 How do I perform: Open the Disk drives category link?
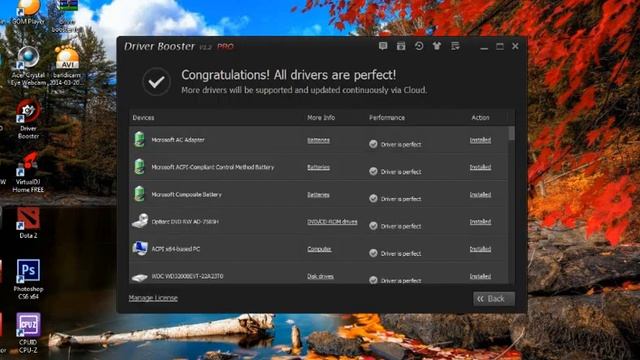click(320, 276)
